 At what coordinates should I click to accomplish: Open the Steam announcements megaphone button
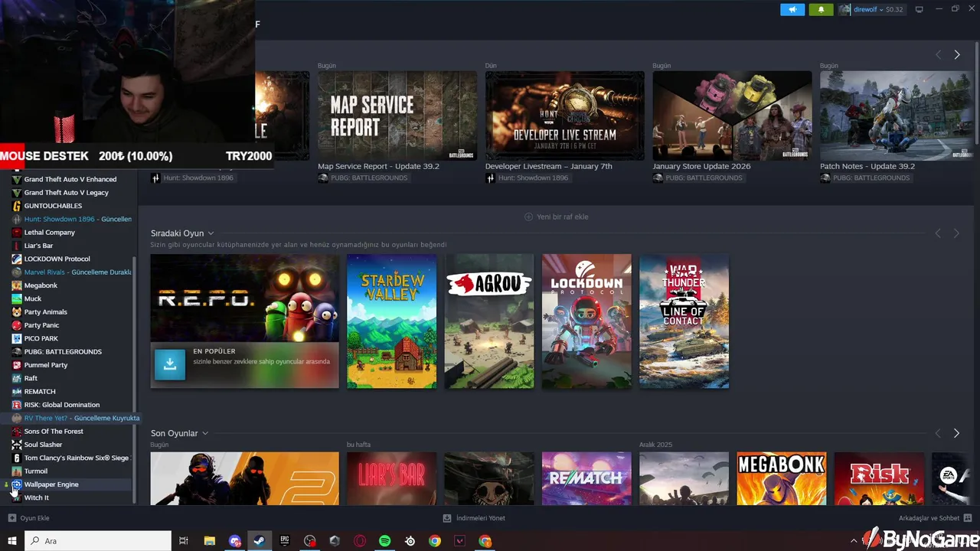(x=792, y=9)
